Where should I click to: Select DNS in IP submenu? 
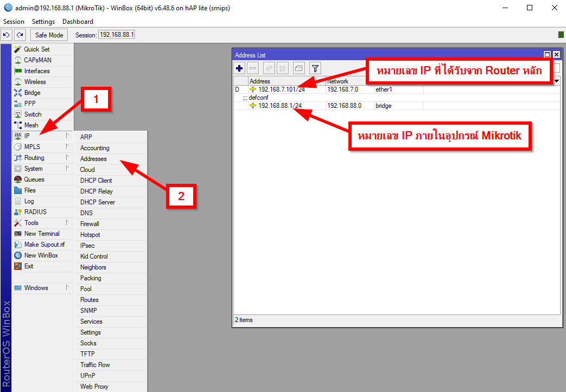(111, 213)
